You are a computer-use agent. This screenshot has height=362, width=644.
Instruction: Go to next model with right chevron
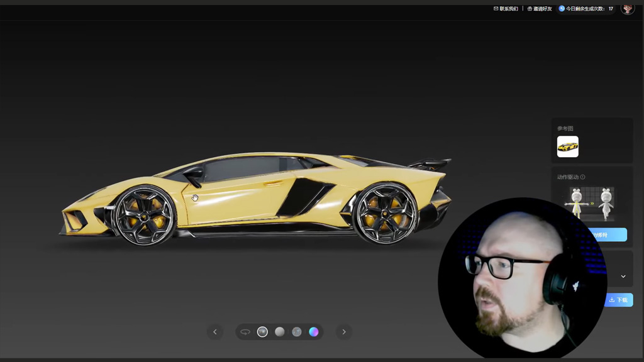point(344,332)
